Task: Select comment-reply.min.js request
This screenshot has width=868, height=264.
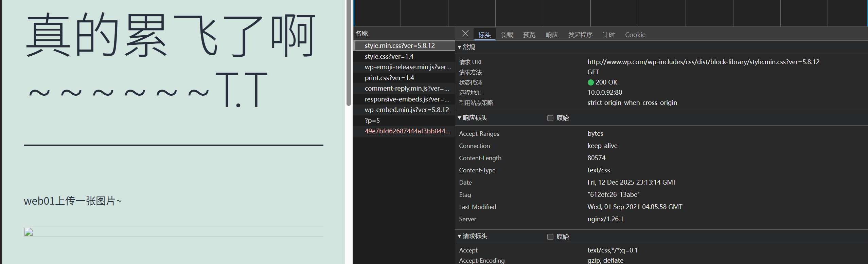Action: tap(404, 88)
